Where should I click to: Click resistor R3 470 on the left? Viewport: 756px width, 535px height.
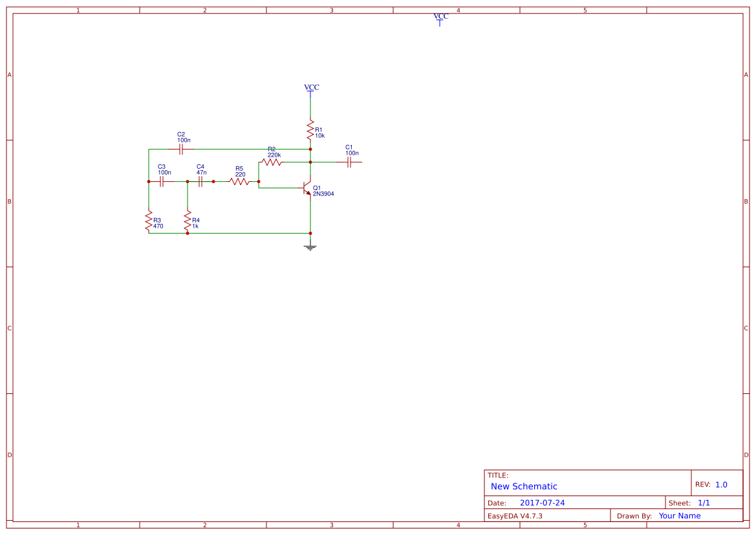(147, 221)
